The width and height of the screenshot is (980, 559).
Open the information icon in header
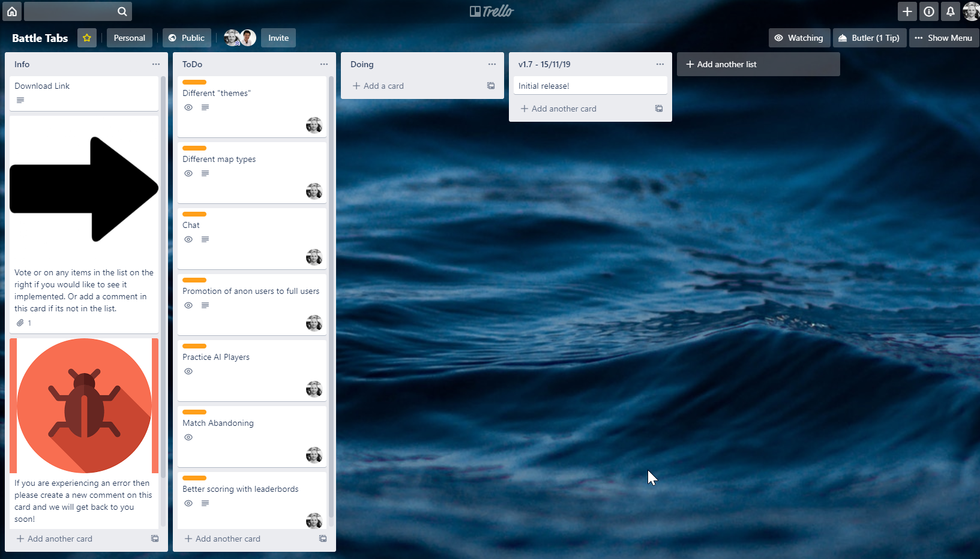tap(929, 11)
